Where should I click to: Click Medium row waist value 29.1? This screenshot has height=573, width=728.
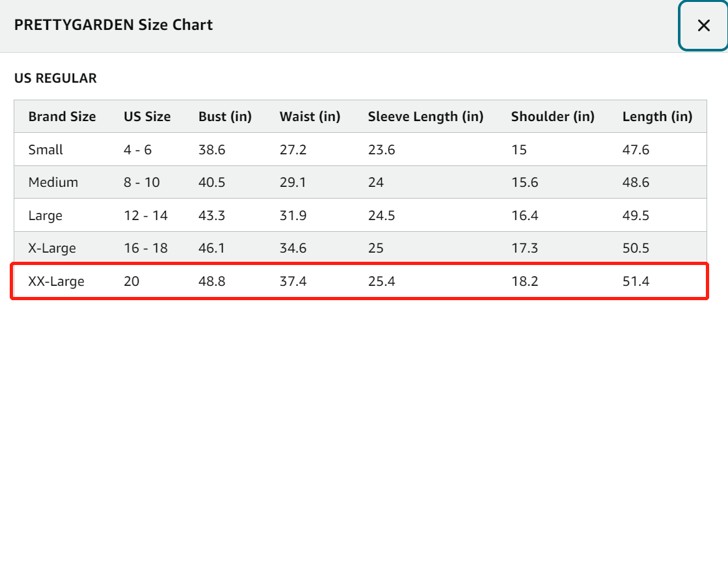[x=293, y=182]
